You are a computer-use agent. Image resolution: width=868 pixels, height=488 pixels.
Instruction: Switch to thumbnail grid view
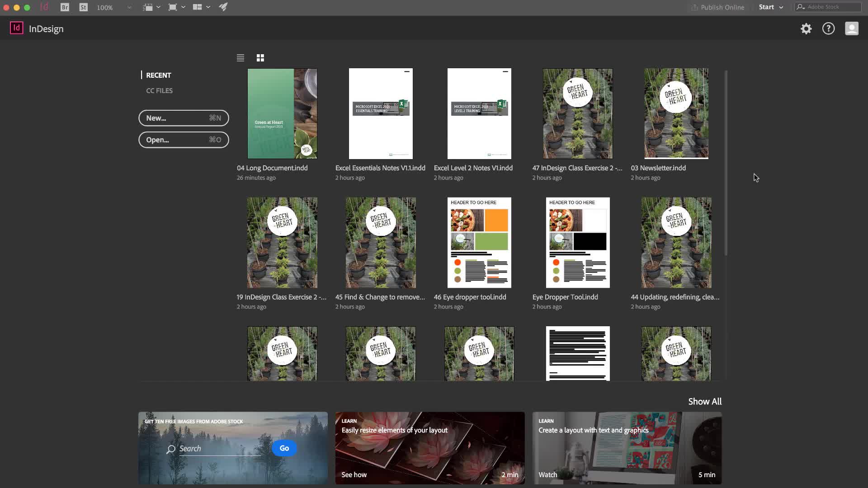tap(260, 58)
